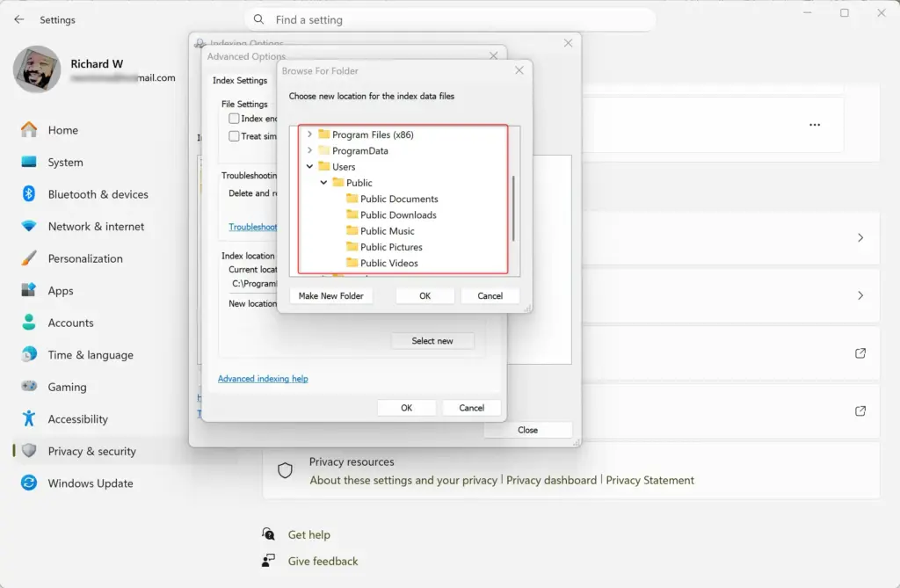Open Bluetooth & devices via its Bluetooth icon
Viewport: 900px width, 588px height.
coord(29,194)
